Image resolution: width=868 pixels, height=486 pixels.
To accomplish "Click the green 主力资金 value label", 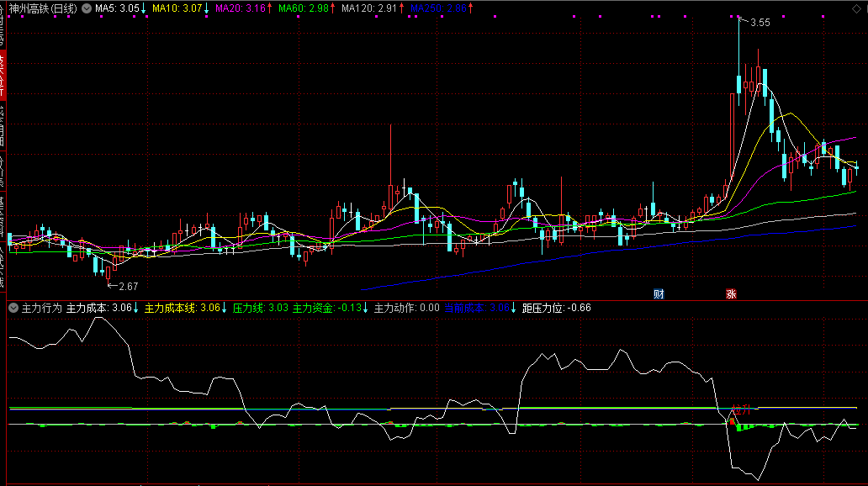I will coord(327,308).
